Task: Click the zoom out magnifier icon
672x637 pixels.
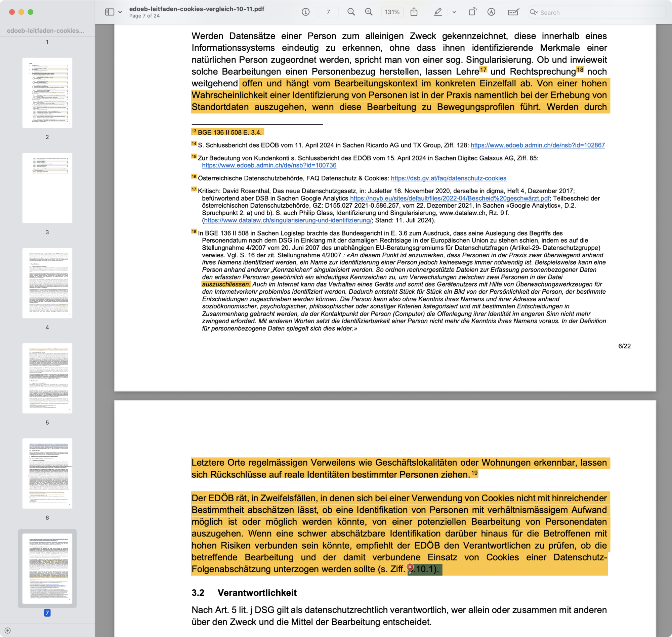Action: 351,12
